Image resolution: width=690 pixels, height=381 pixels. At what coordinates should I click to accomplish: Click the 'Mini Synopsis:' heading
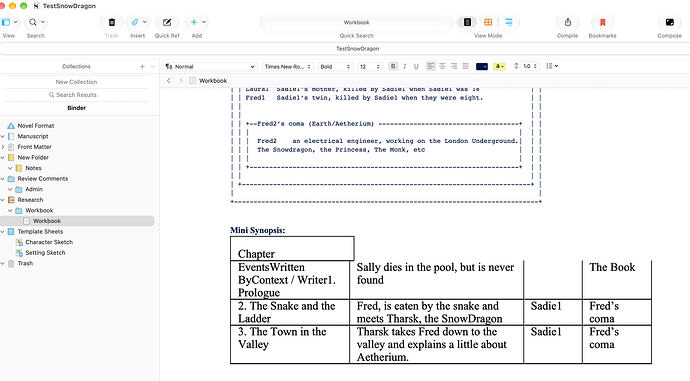(257, 230)
